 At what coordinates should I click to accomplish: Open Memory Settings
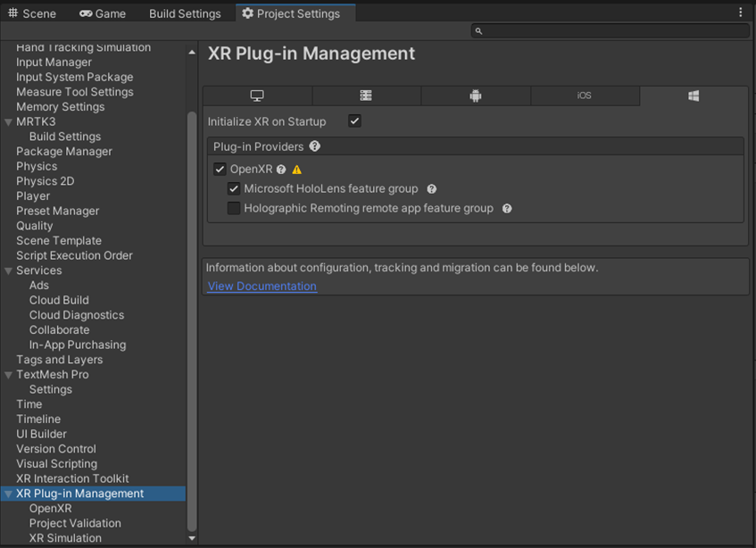[61, 107]
